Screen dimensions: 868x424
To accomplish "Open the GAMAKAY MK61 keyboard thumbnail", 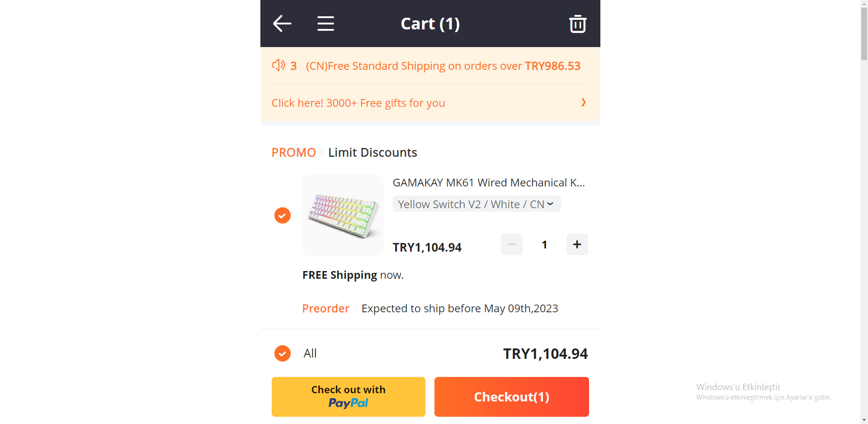I will (343, 215).
